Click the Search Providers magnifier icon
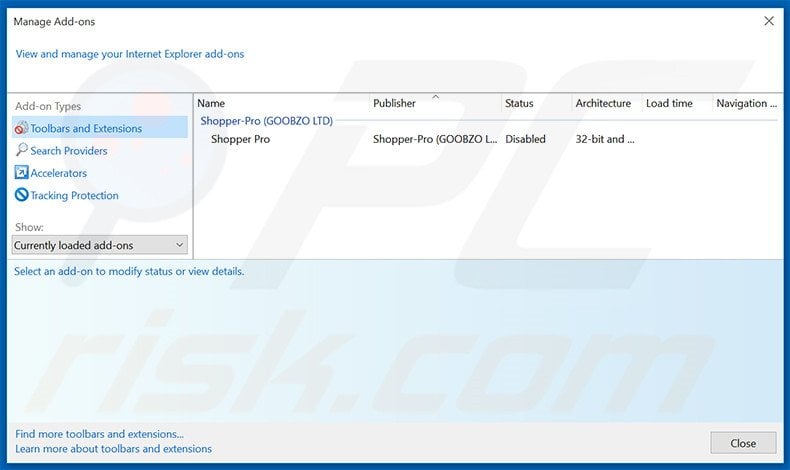This screenshot has height=470, width=790. pyautogui.click(x=21, y=150)
